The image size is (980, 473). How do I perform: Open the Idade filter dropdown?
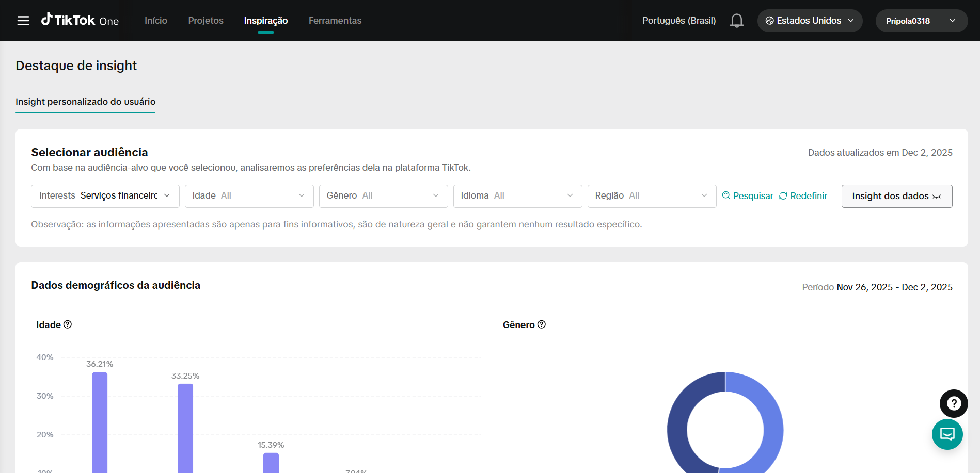[249, 196]
